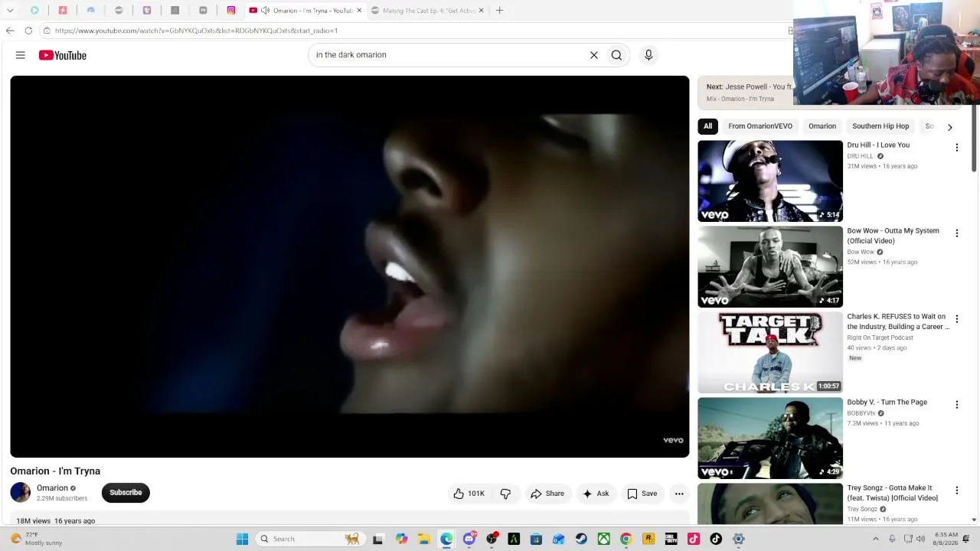Open Xbox app from taskbar
The height and width of the screenshot is (551, 980).
click(604, 539)
